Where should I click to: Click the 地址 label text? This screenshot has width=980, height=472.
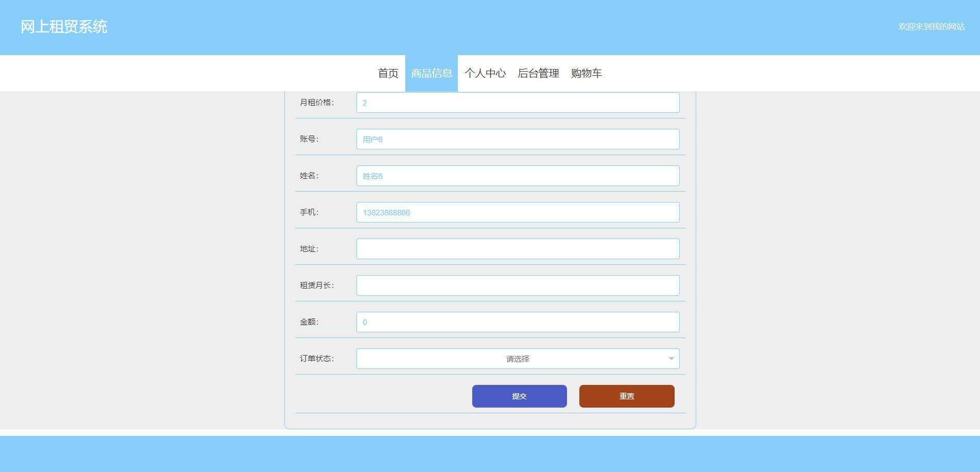coord(309,249)
